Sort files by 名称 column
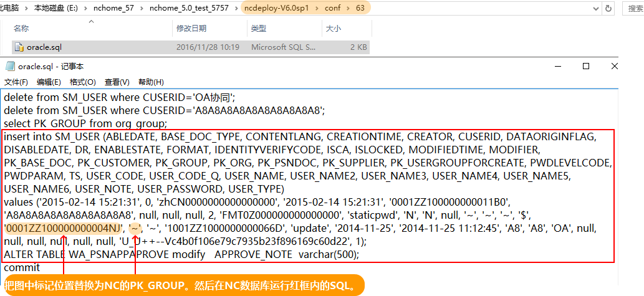 (x=21, y=29)
